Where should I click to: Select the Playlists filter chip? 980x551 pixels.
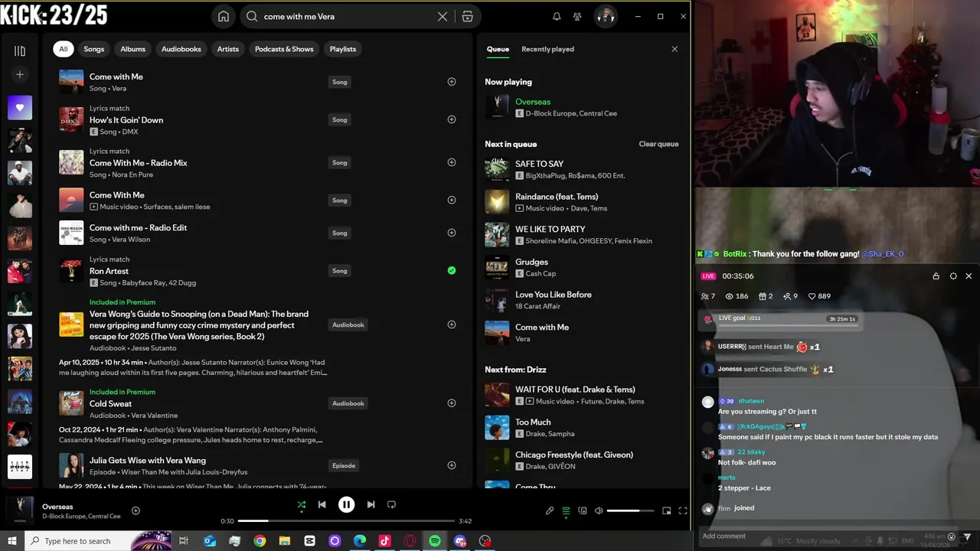pos(343,49)
